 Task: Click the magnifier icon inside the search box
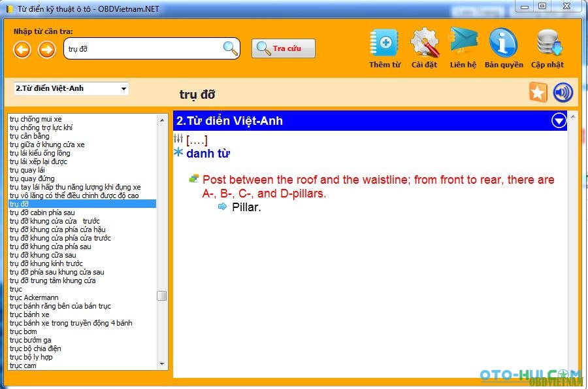pyautogui.click(x=230, y=48)
